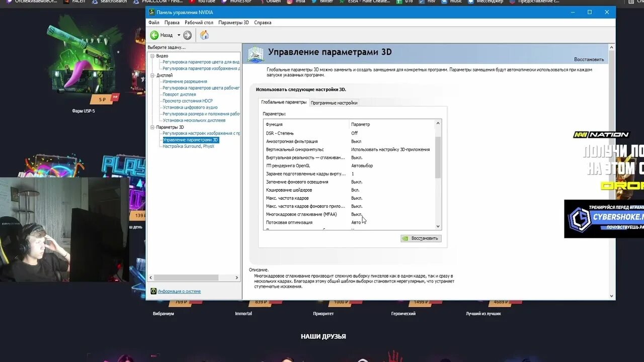Select the ГП рендеринга OpenGL row
The image size is (644, 362).
[349, 165]
